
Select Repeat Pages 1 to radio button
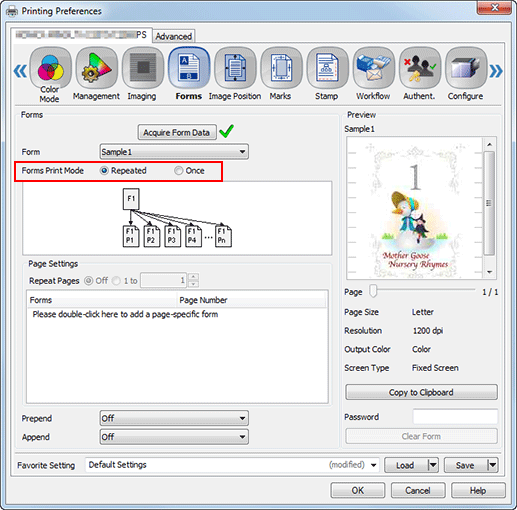point(116,281)
